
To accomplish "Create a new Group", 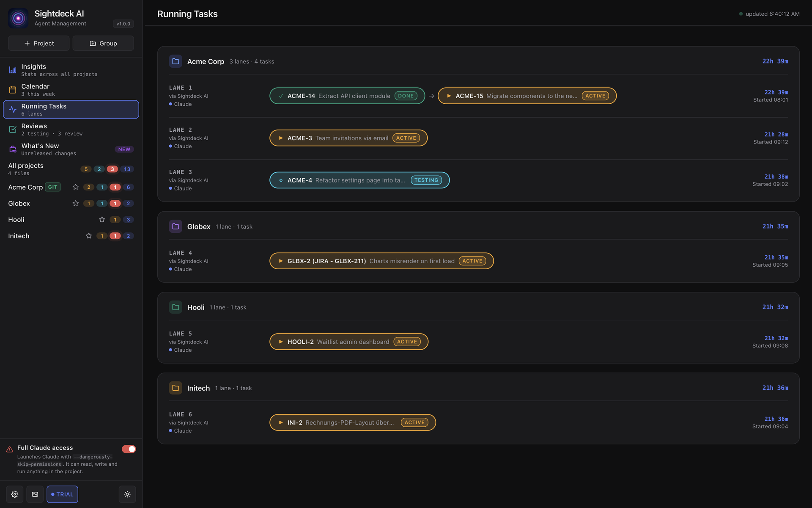I will pos(103,43).
